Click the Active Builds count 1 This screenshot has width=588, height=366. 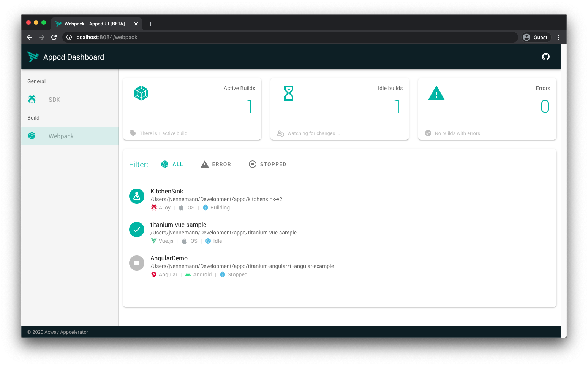point(250,106)
